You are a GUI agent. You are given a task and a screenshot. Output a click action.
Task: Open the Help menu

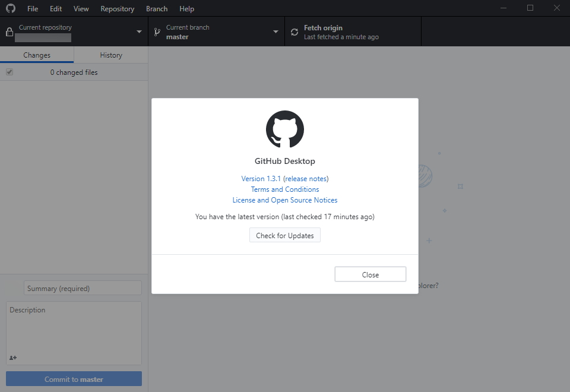pos(186,8)
